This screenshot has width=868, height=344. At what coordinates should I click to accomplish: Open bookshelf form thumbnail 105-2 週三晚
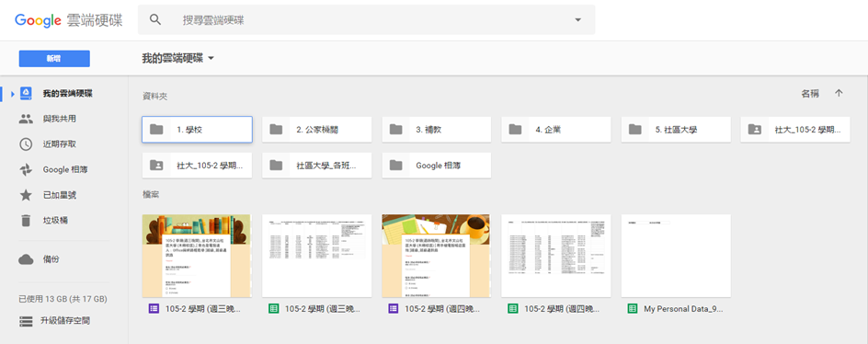click(x=197, y=256)
